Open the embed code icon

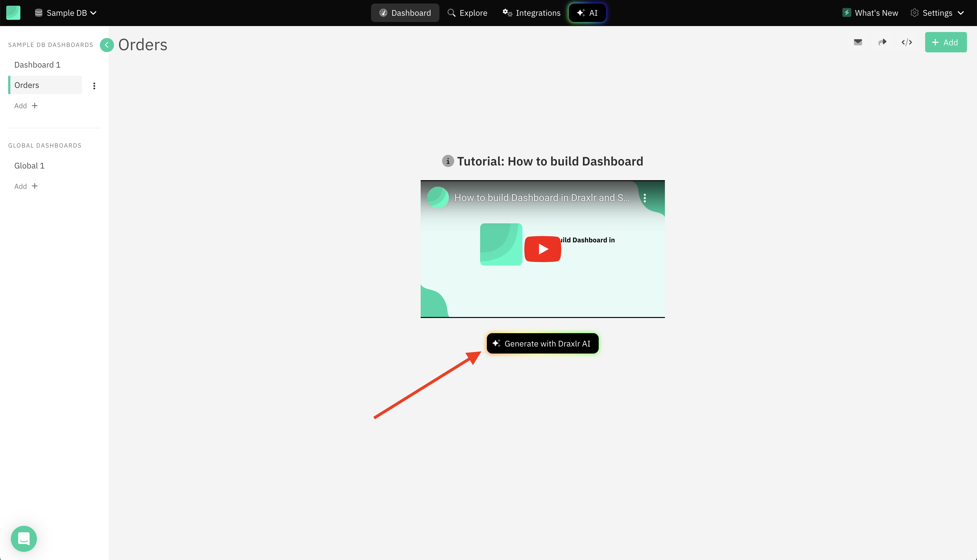point(907,42)
